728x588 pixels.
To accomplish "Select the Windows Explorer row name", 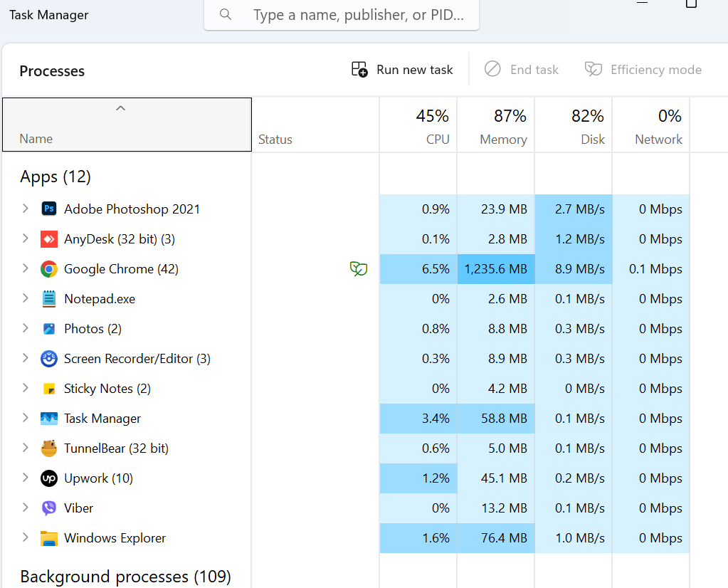I will pyautogui.click(x=115, y=538).
